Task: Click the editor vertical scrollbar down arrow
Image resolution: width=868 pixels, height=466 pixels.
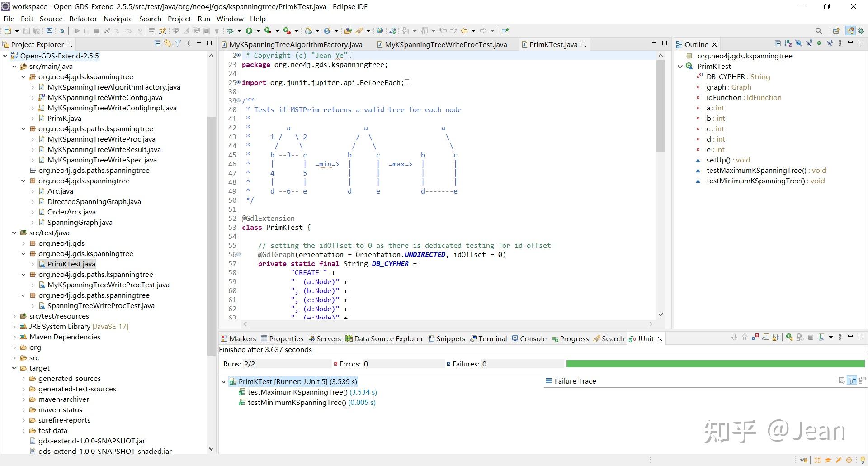Action: pos(660,314)
